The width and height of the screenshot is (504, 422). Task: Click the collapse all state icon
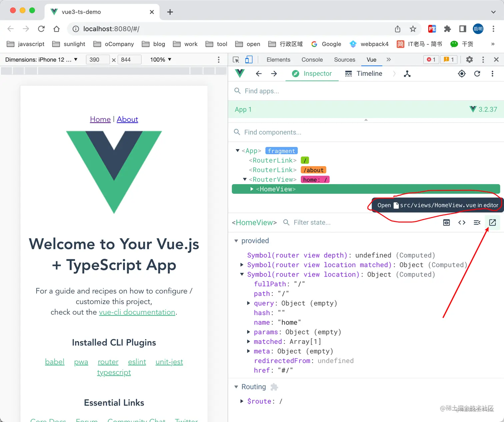click(477, 223)
